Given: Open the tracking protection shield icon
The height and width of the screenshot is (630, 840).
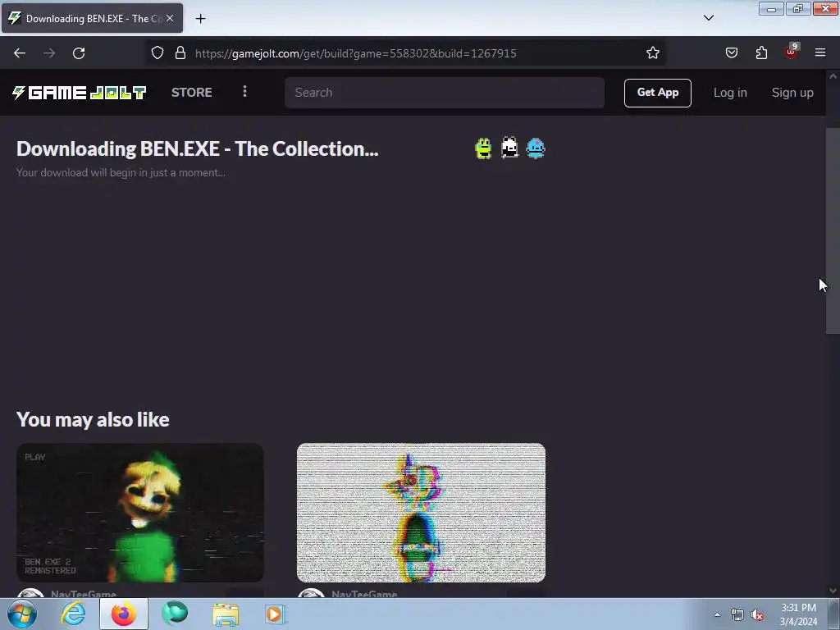Looking at the screenshot, I should (x=157, y=52).
